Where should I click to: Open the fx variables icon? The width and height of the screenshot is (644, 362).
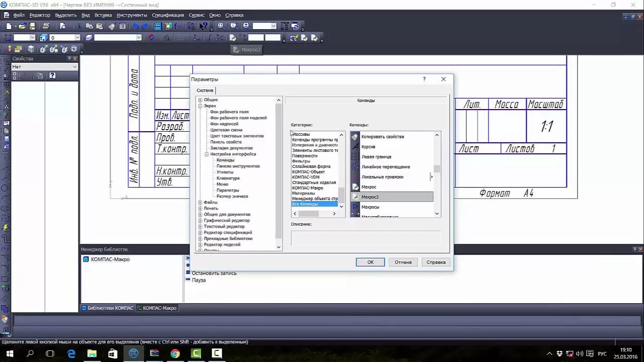point(179,26)
